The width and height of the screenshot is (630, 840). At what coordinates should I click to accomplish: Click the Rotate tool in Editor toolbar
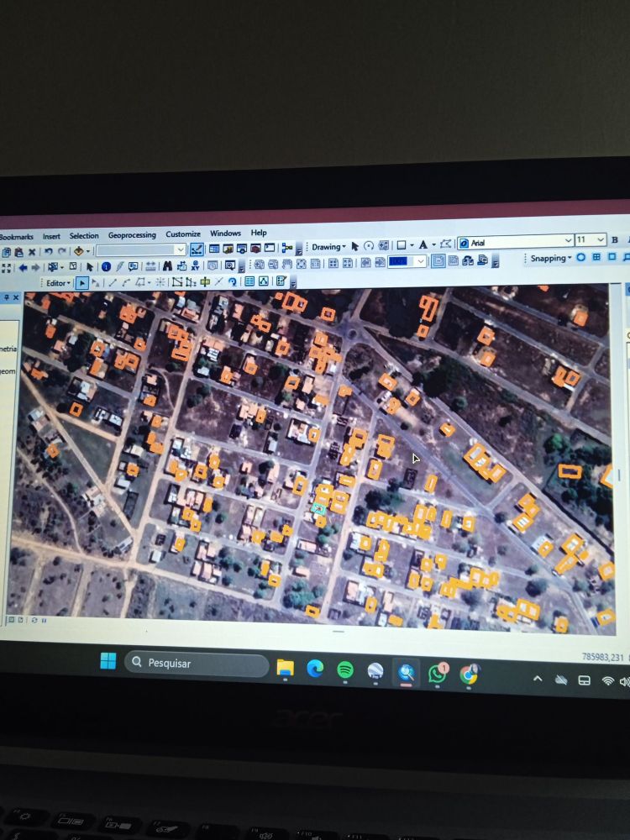pos(232,281)
